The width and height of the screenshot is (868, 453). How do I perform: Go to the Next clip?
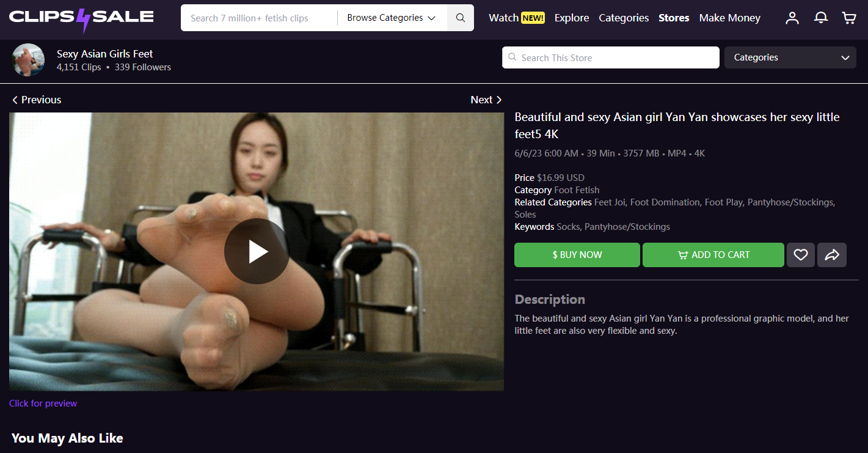486,100
